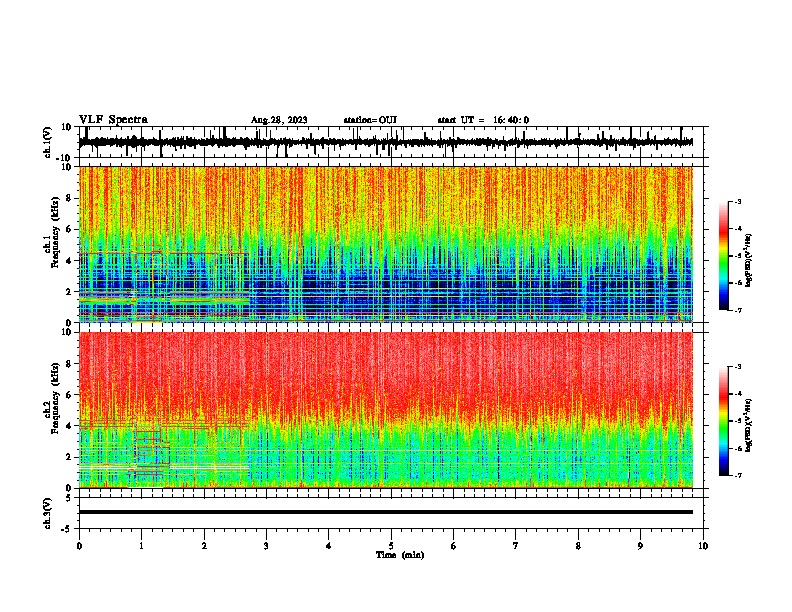Click inside the ch.1 spectrogram panel
Viewport: 792px width, 612px height.
pyautogui.click(x=385, y=244)
